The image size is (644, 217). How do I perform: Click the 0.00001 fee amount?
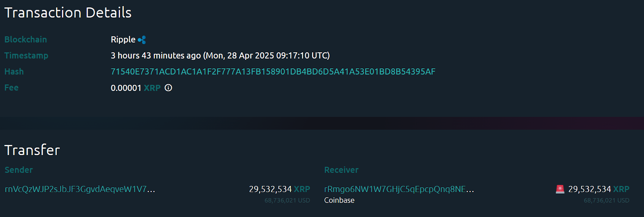click(x=126, y=88)
